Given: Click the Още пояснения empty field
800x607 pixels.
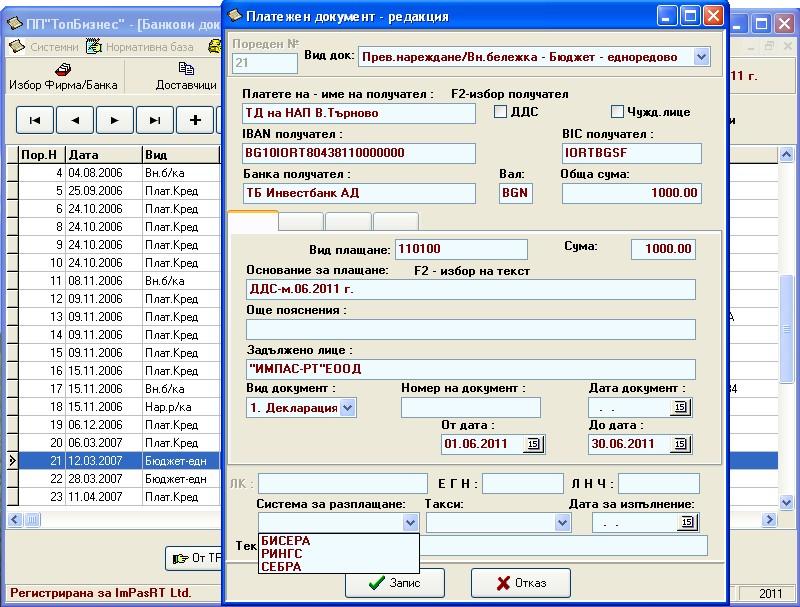Looking at the screenshot, I should click(470, 330).
